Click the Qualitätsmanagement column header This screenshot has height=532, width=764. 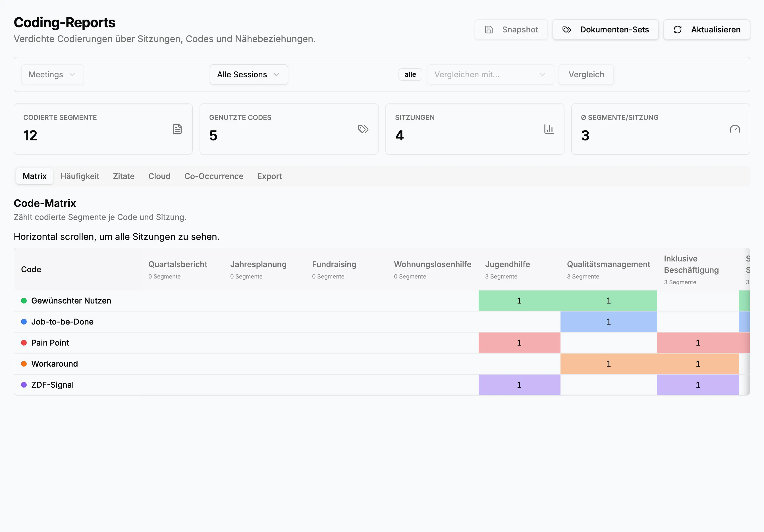(608, 269)
